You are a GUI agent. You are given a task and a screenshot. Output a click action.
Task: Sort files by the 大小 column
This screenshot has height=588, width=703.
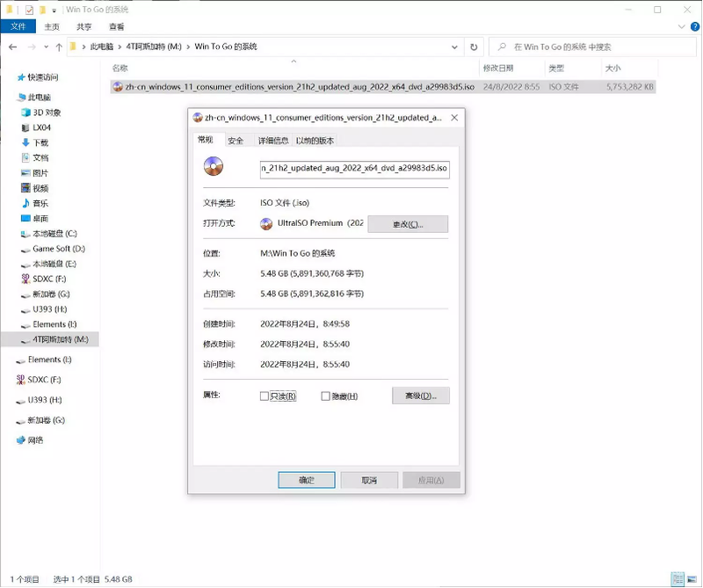pyautogui.click(x=612, y=69)
